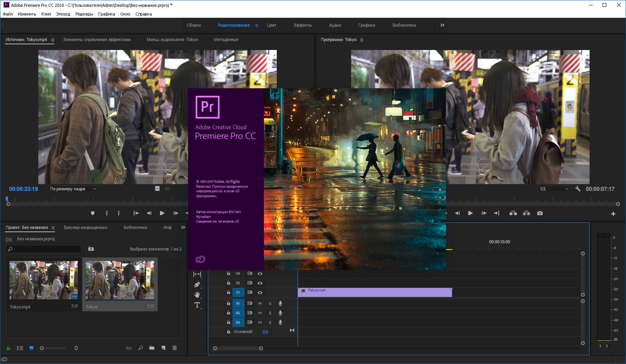626x364 pixels.
Task: Step forward one frame in Program monitor
Action: (484, 213)
